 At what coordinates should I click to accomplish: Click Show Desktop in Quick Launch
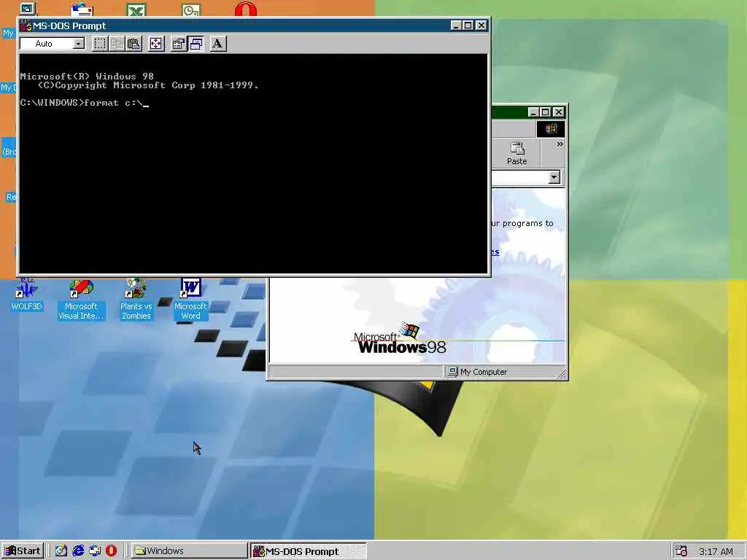tap(61, 551)
